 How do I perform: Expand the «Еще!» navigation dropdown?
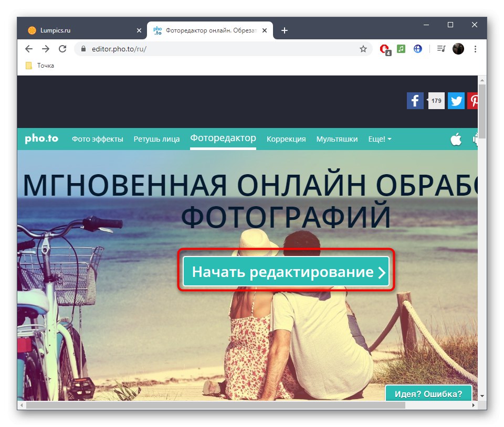[380, 139]
